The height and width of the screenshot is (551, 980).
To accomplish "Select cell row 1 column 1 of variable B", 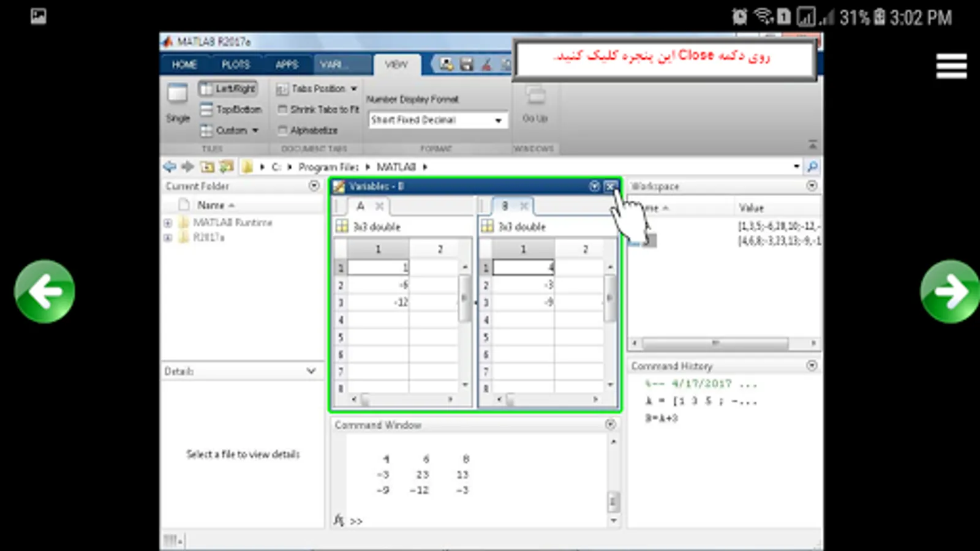I will click(x=523, y=268).
